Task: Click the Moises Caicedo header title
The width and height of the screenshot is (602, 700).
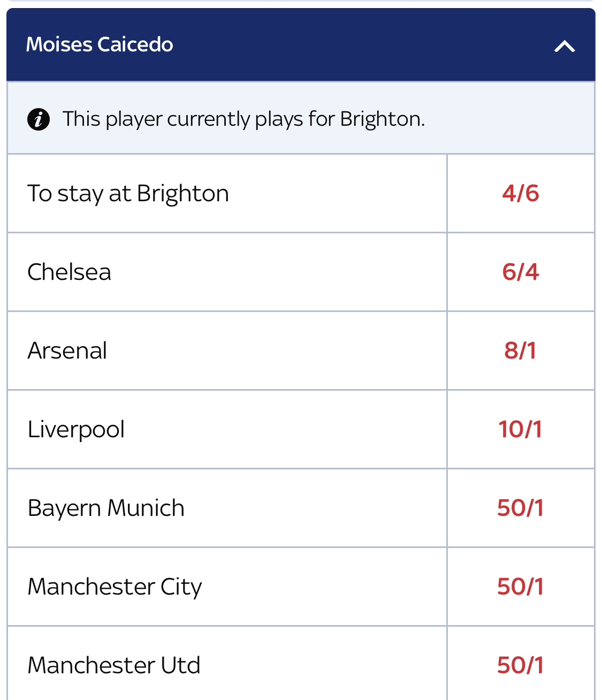Action: coord(100,44)
